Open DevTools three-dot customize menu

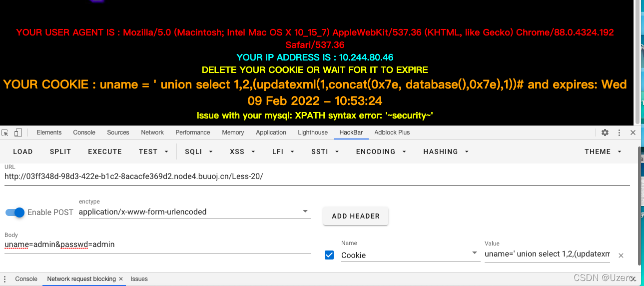(x=620, y=132)
